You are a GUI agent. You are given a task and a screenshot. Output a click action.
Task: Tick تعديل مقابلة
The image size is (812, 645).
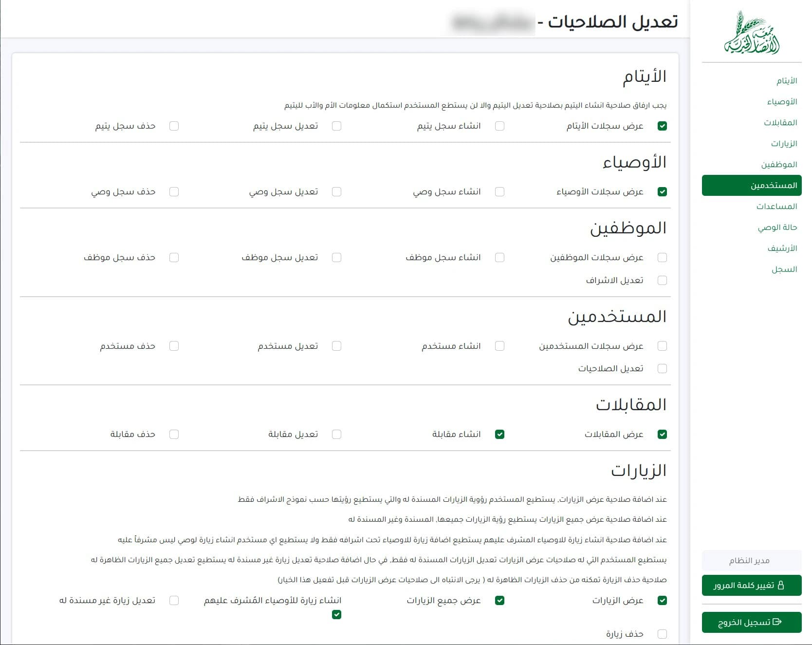click(336, 435)
